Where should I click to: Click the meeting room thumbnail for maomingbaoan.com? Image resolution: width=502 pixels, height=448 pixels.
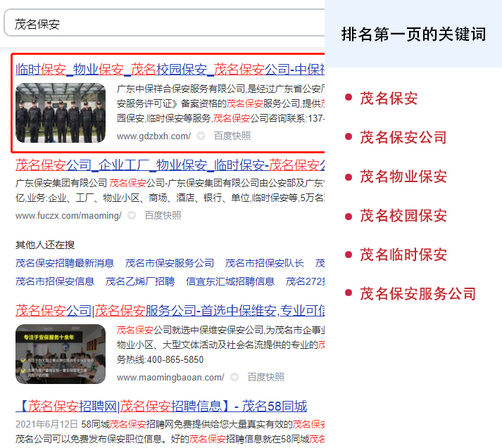(61, 354)
